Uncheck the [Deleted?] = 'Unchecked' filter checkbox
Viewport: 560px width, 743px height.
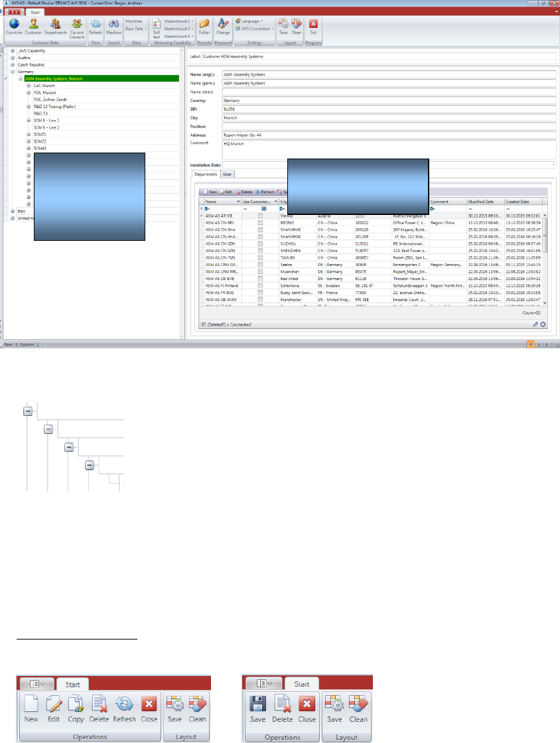203,324
